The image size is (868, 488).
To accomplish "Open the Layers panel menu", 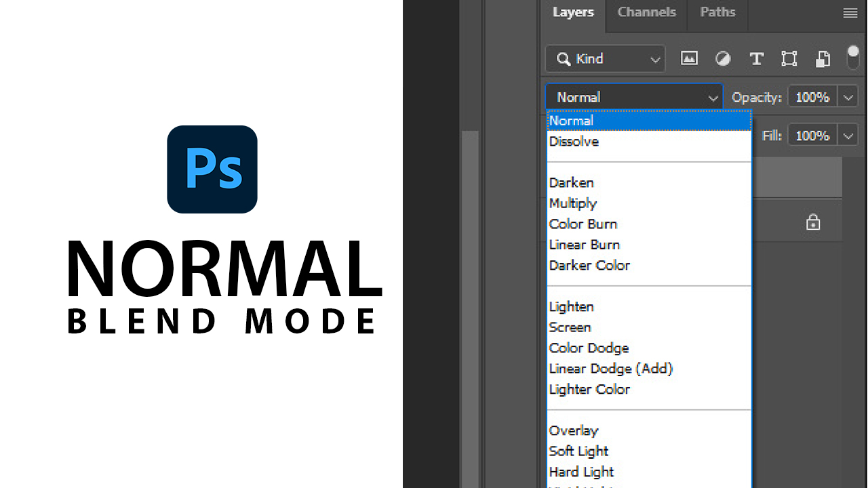I will 850,12.
